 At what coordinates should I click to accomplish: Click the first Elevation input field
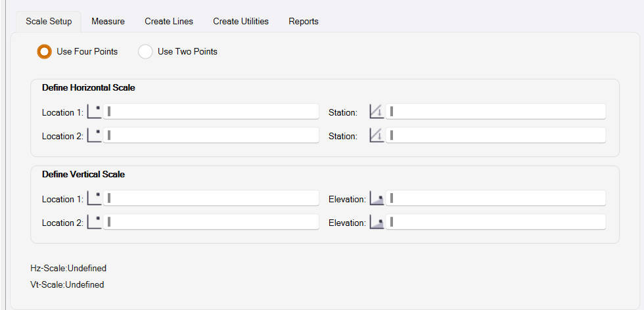496,198
